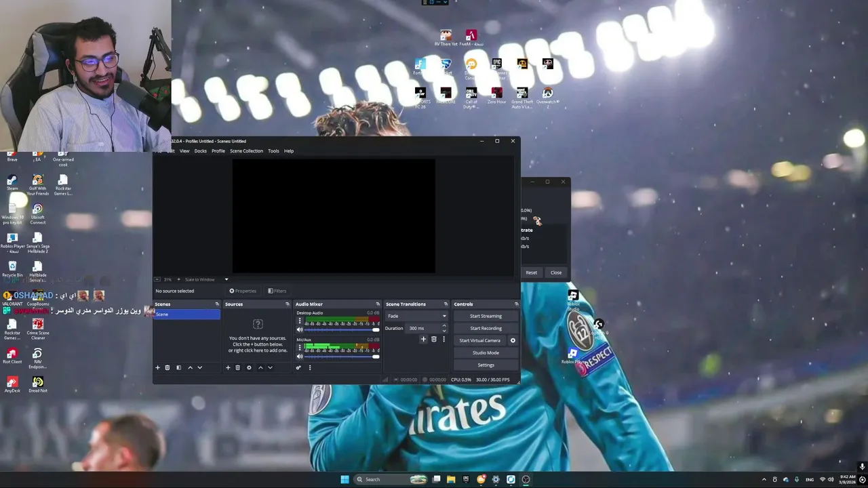Open advanced audio properties icon
Screen dimensions: 868x488
tap(298, 367)
